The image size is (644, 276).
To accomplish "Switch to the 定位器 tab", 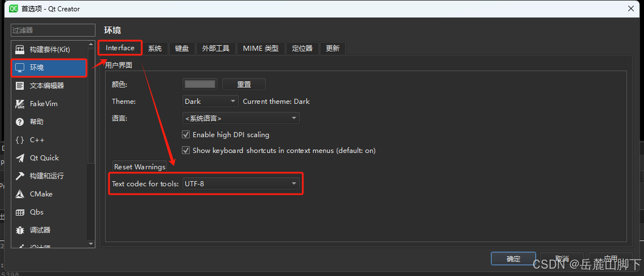I will (x=302, y=49).
